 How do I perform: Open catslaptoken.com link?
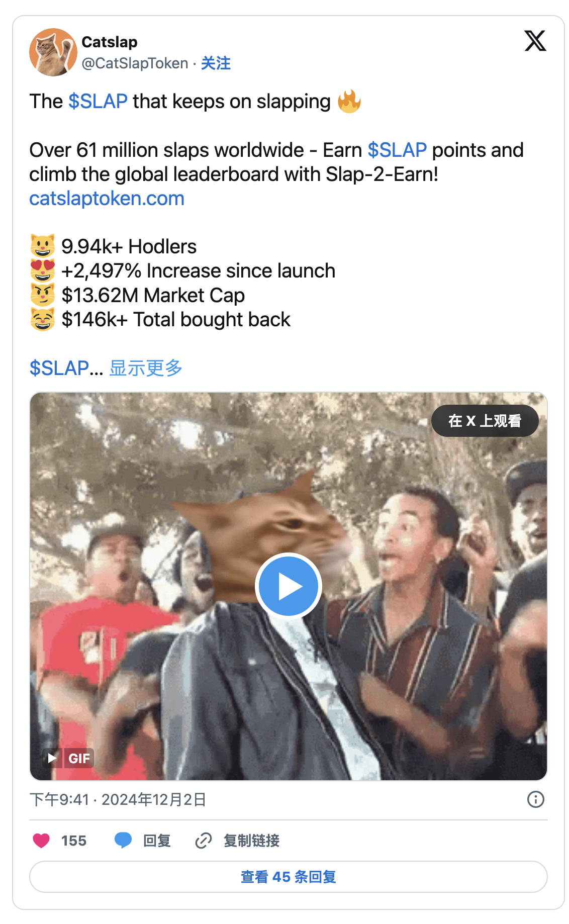click(x=107, y=199)
